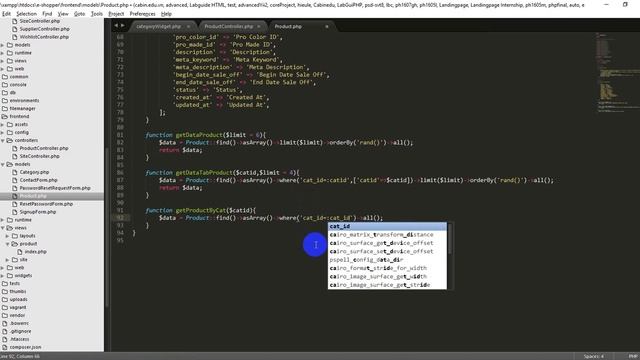Click the SizeController.php file icon
This screenshot has width=640, height=360.
15,21
